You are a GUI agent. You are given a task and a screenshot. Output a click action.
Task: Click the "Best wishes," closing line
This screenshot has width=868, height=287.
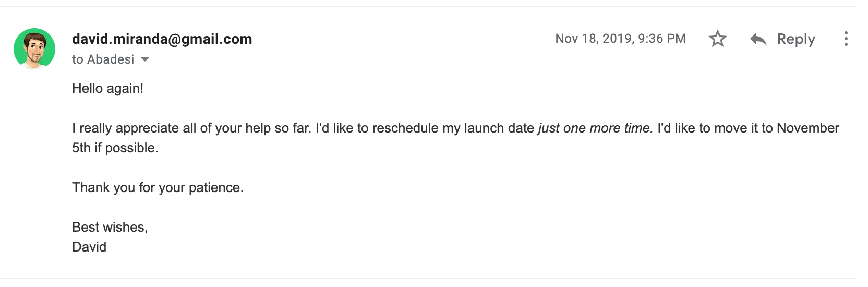(x=110, y=227)
